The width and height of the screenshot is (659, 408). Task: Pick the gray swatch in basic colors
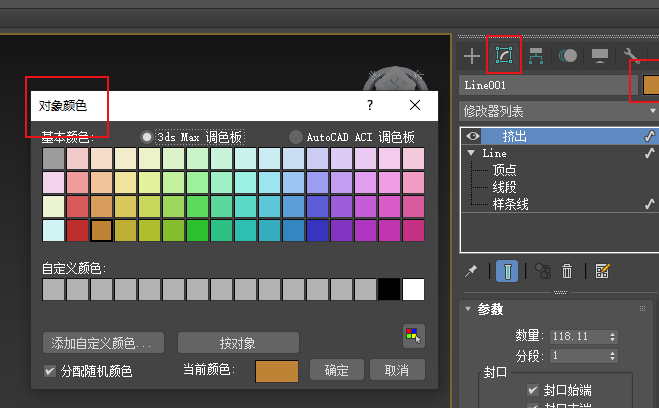(53, 158)
